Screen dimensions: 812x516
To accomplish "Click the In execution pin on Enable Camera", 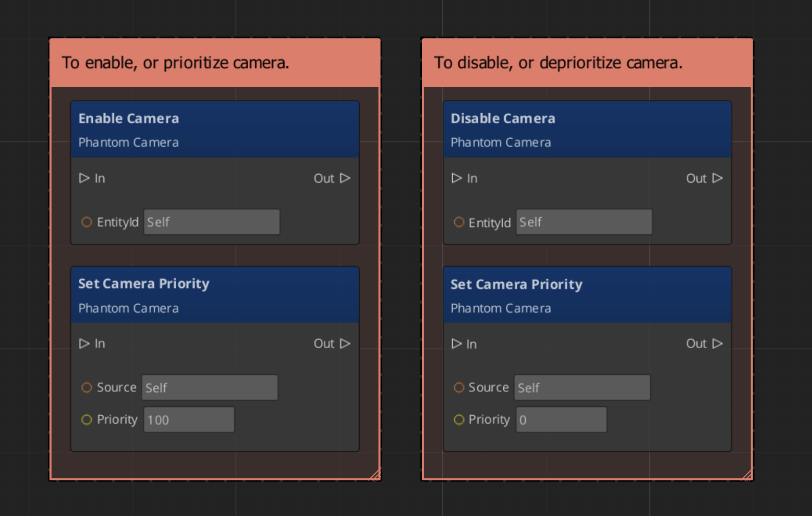I will point(84,178).
